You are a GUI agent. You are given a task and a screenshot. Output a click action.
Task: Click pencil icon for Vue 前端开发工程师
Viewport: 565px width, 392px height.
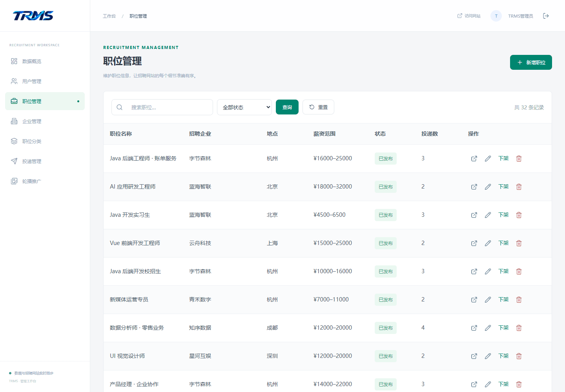pos(488,243)
